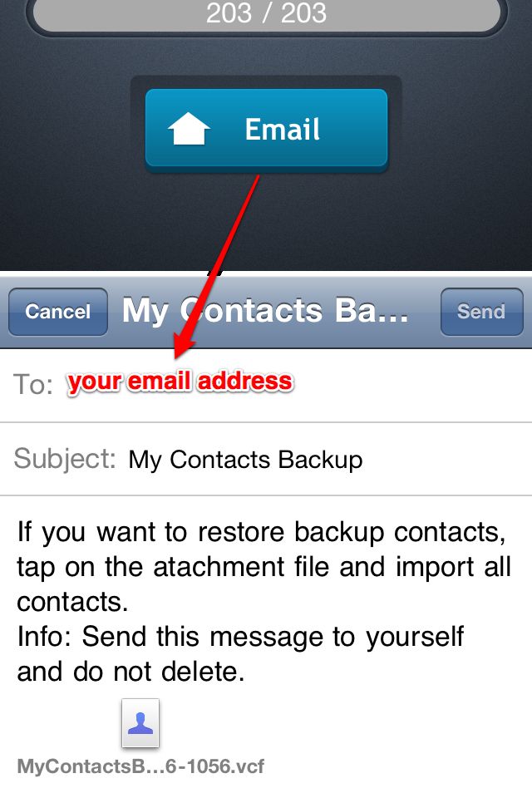This screenshot has width=532, height=798.
Task: Focus the To recipient field
Action: 266,384
